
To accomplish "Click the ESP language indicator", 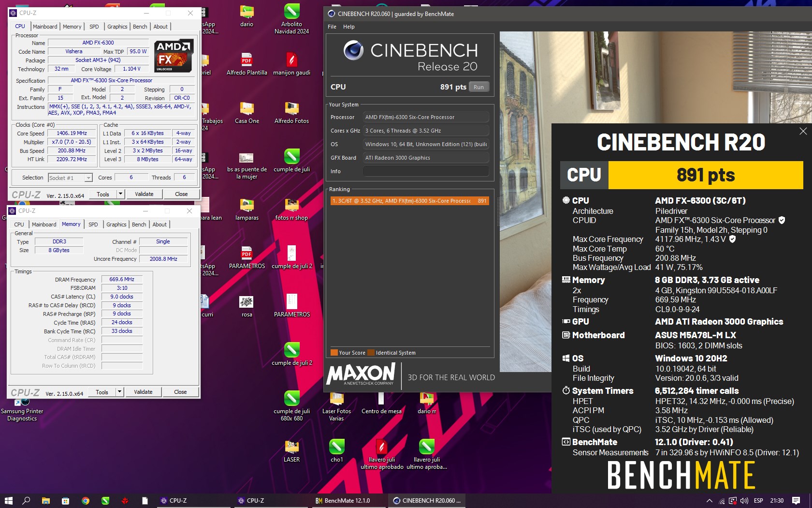I will tap(759, 501).
